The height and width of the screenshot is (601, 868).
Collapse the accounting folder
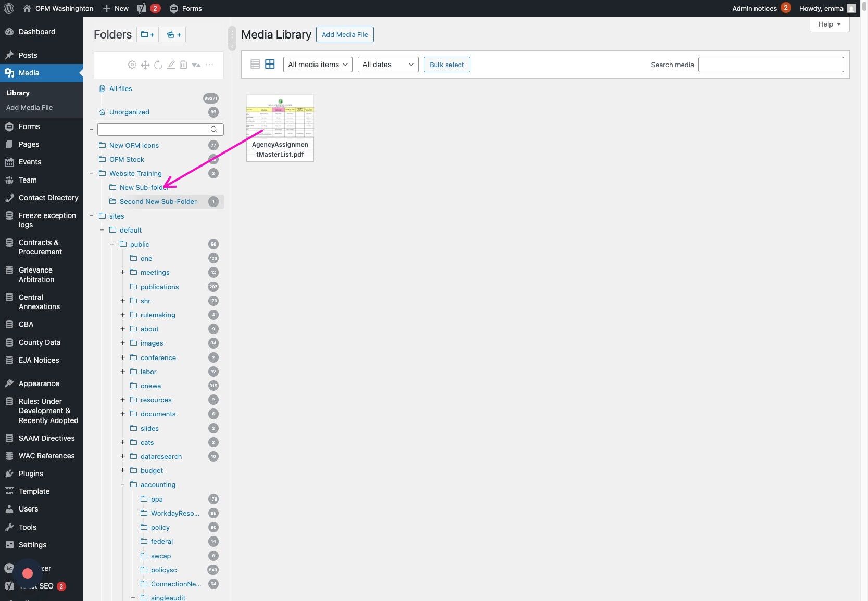[123, 485]
